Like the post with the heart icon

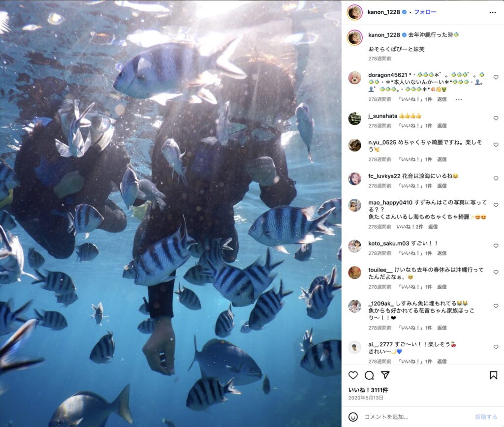point(353,375)
